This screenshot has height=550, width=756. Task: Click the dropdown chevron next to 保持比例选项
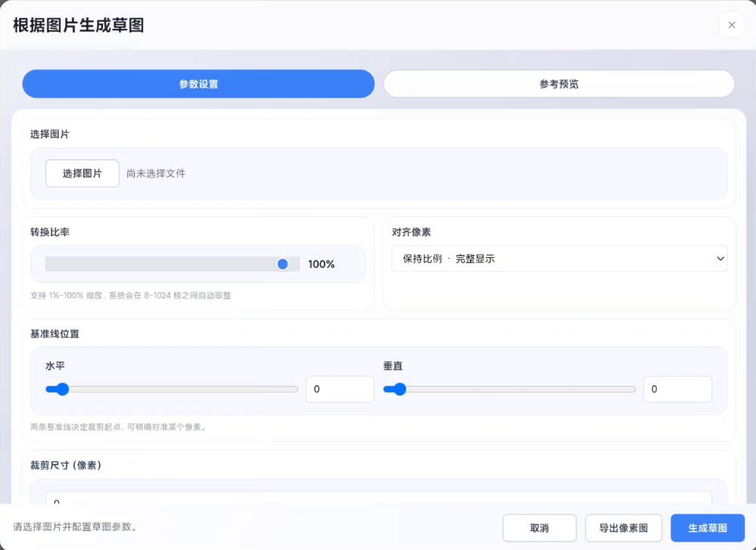[x=720, y=258]
